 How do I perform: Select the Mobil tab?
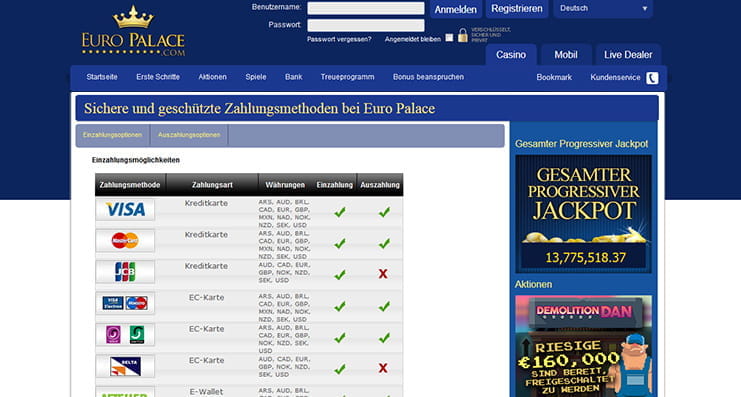(566, 55)
